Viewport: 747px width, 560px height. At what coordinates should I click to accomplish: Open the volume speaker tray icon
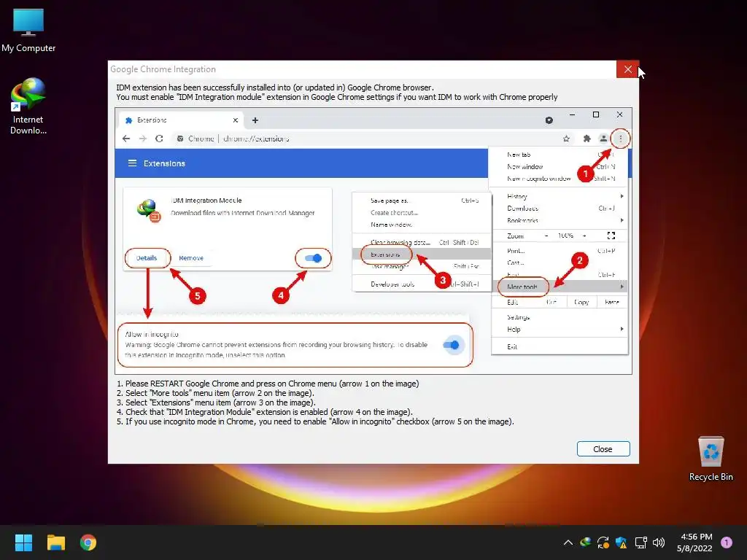[659, 542]
